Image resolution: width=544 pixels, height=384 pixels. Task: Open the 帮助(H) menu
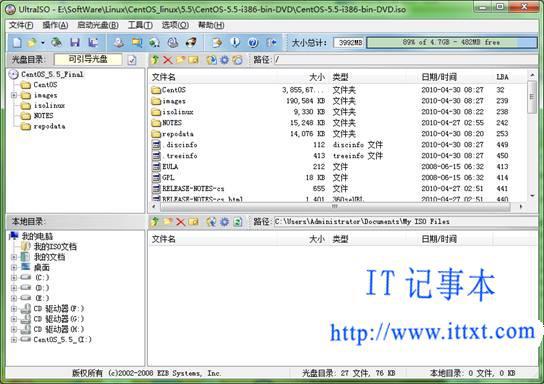coord(211,25)
